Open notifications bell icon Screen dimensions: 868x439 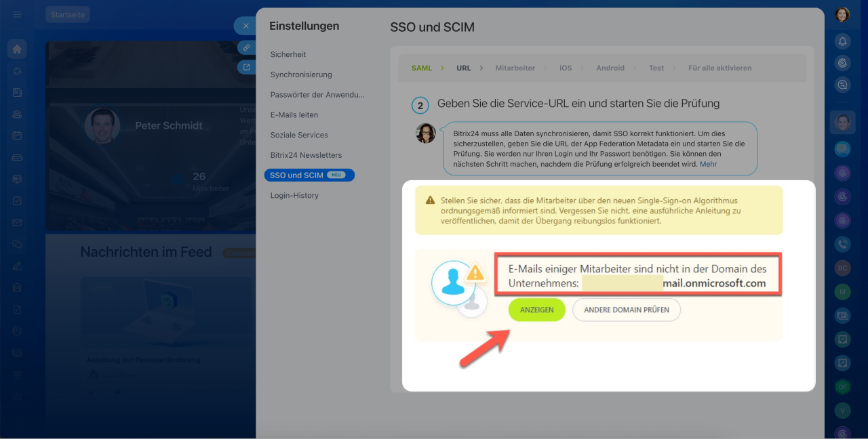842,41
